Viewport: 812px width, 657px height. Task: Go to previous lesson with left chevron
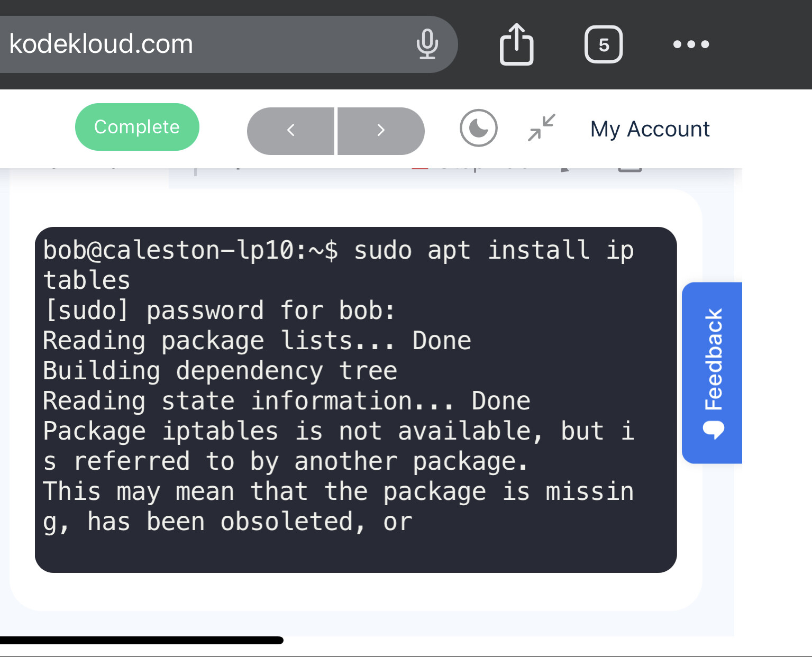coord(290,131)
